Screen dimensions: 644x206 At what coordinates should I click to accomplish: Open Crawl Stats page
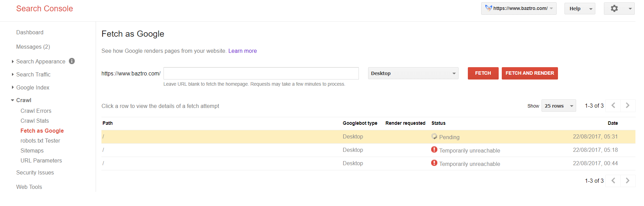click(35, 121)
